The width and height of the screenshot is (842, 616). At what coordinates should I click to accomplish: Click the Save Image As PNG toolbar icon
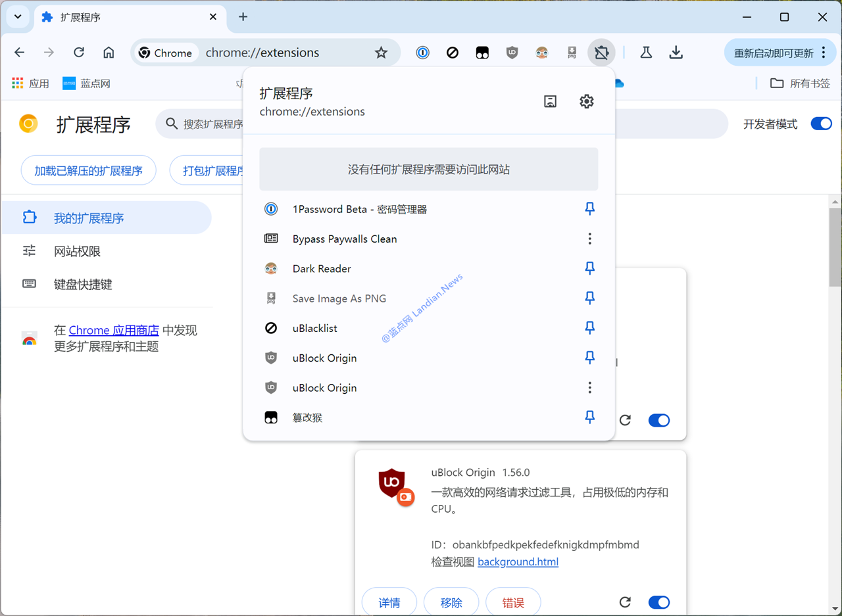(572, 53)
